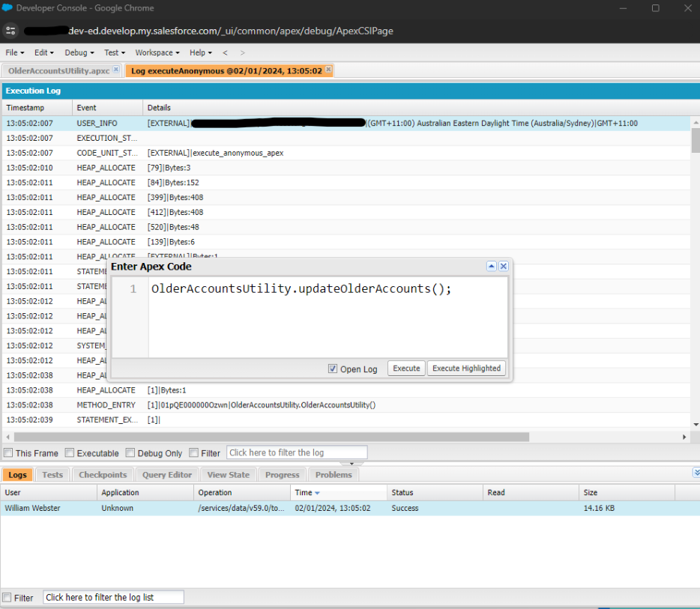Click the Execute Highlighted button
This screenshot has height=609, width=700.
(x=466, y=369)
